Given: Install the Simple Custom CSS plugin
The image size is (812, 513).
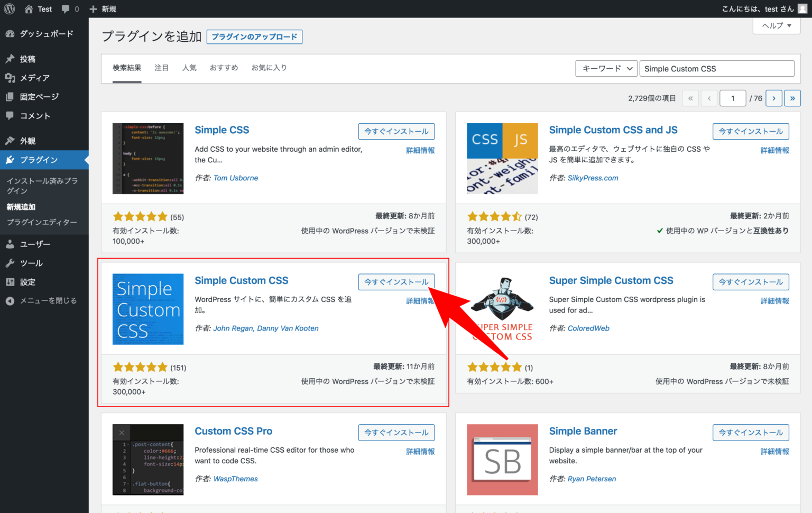Looking at the screenshot, I should pyautogui.click(x=396, y=282).
